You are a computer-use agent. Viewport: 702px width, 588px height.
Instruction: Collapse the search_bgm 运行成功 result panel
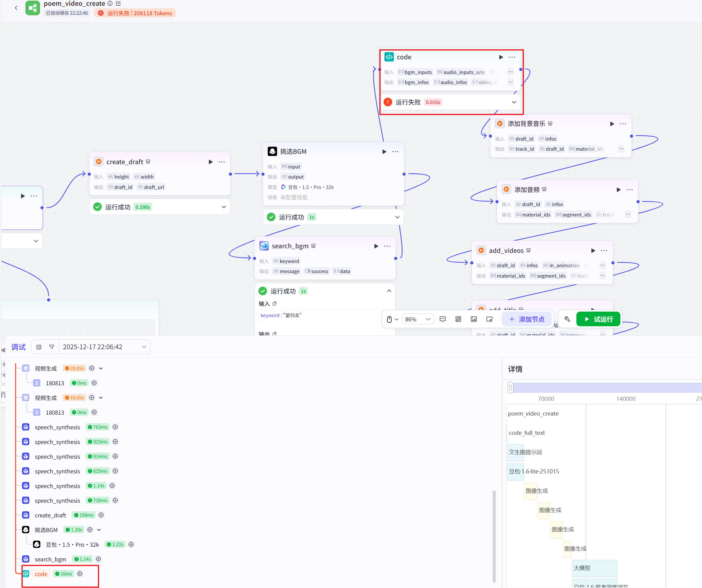coord(389,291)
